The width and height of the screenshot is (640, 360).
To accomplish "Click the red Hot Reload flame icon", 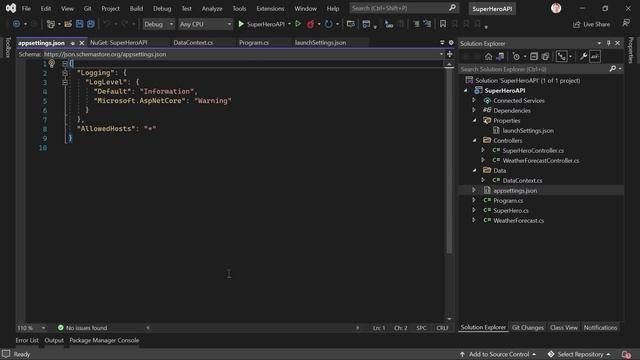I will [x=310, y=24].
